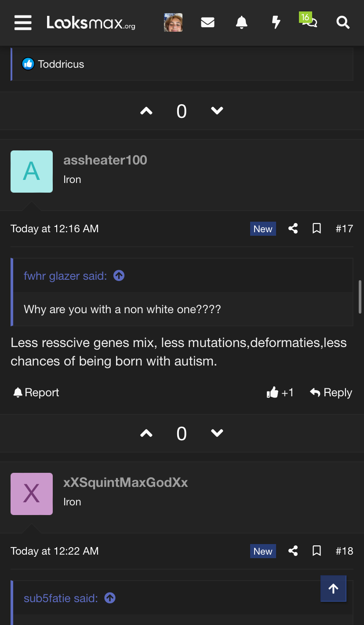The image size is (364, 625).
Task: Open the logged-in user avatar thumbnail
Action: [173, 22]
